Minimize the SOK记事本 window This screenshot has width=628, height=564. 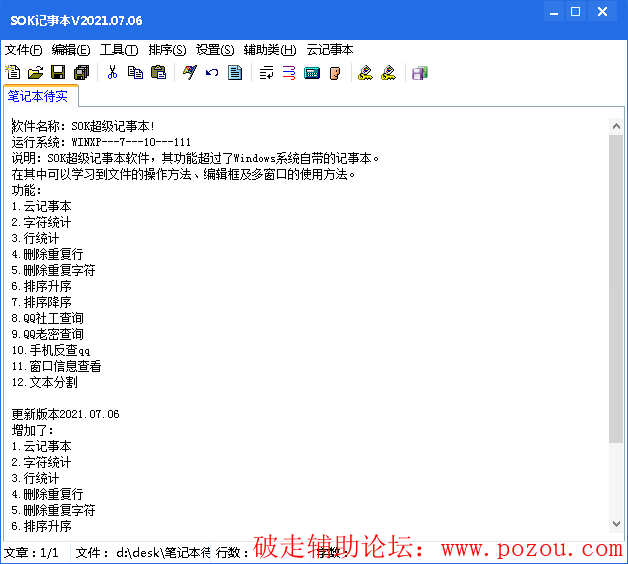pos(554,12)
